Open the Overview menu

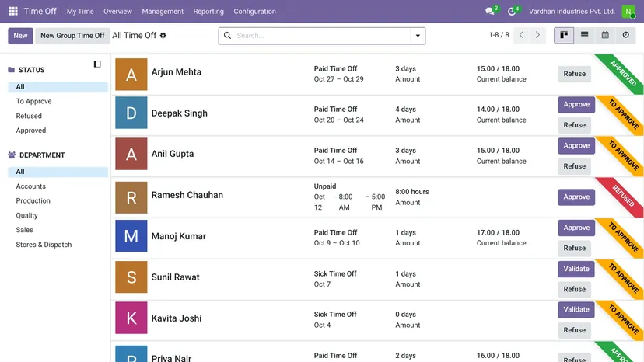click(118, 12)
